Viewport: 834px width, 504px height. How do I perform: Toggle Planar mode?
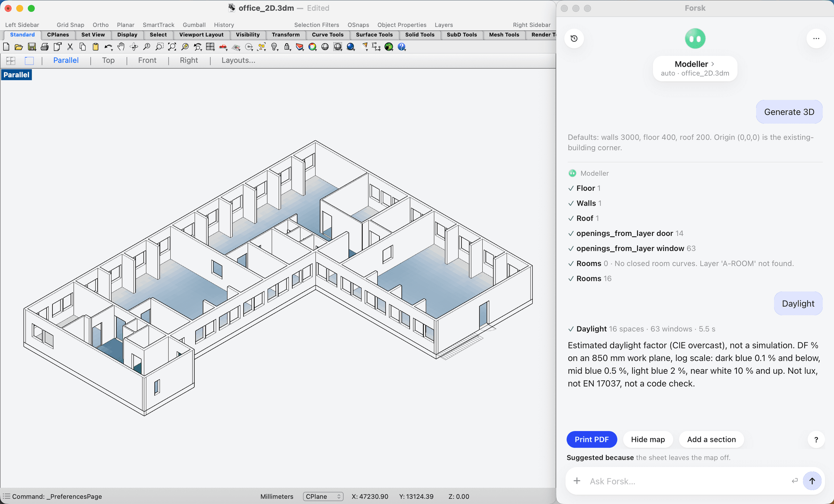pos(126,25)
